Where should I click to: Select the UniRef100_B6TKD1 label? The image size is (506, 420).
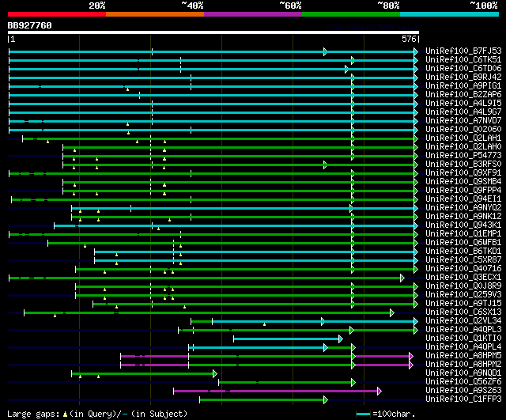463,252
